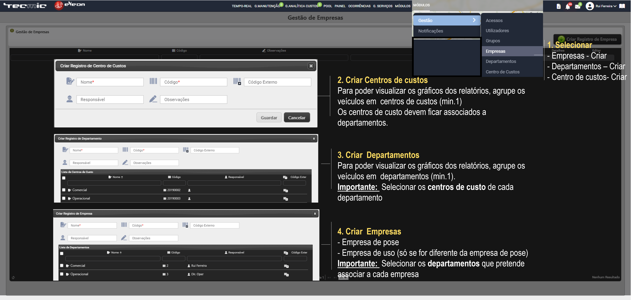Click Cancelar in cost center dialog
Screen dimensions: 644x300
(297, 118)
